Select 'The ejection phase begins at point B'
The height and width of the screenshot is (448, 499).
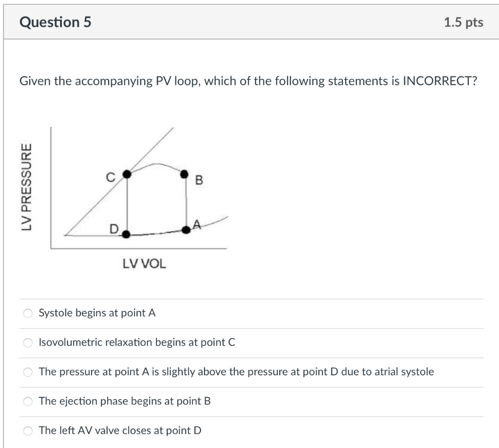[x=28, y=401]
